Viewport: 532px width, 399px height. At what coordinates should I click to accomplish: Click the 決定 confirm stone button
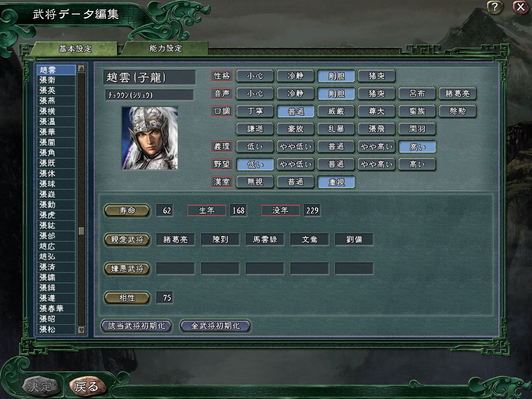41,386
